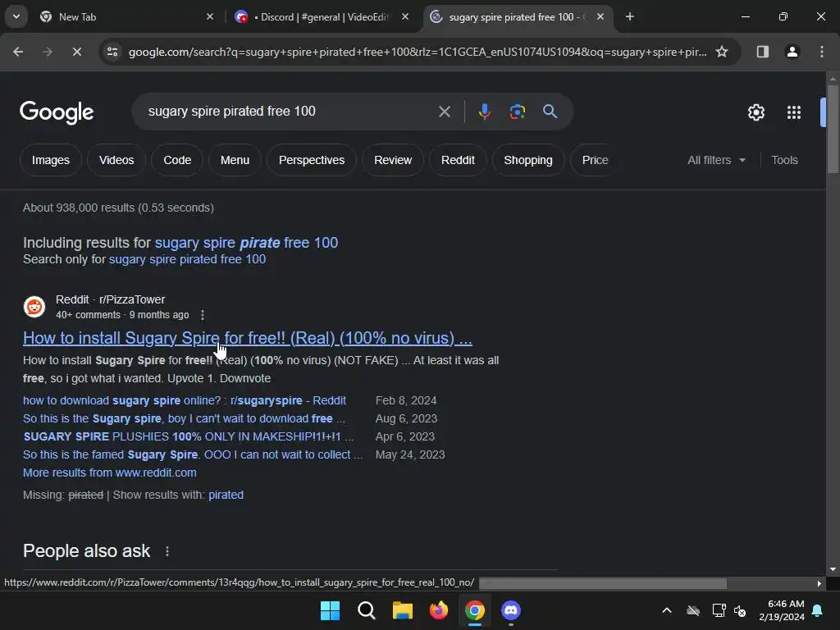Click the Chrome icon in the taskbar
This screenshot has height=630, width=840.
click(475, 610)
